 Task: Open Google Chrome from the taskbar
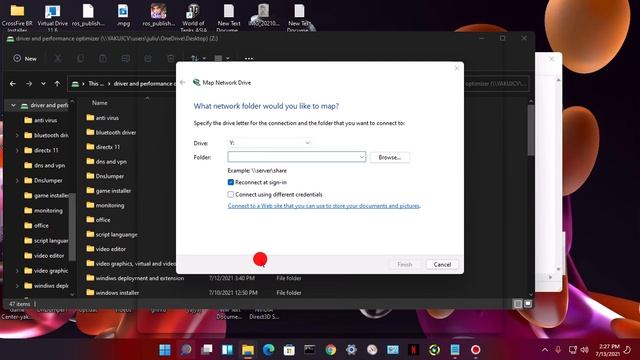(x=331, y=350)
